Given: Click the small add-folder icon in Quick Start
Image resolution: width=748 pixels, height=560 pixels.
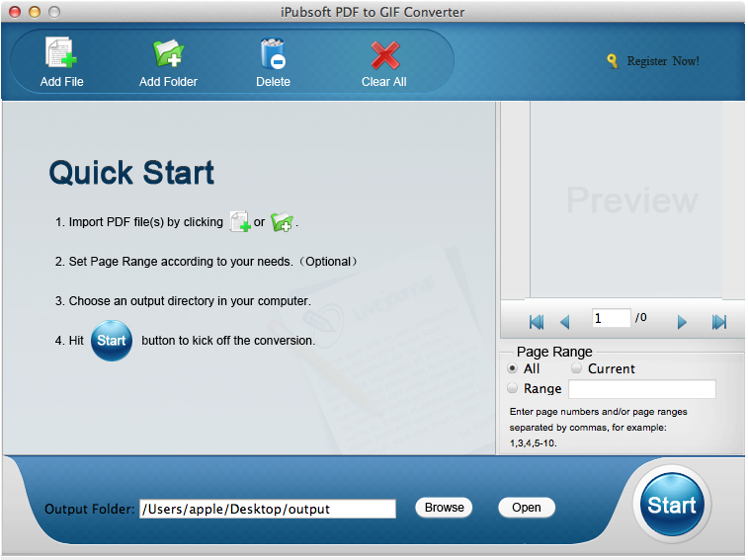Looking at the screenshot, I should click(x=282, y=222).
